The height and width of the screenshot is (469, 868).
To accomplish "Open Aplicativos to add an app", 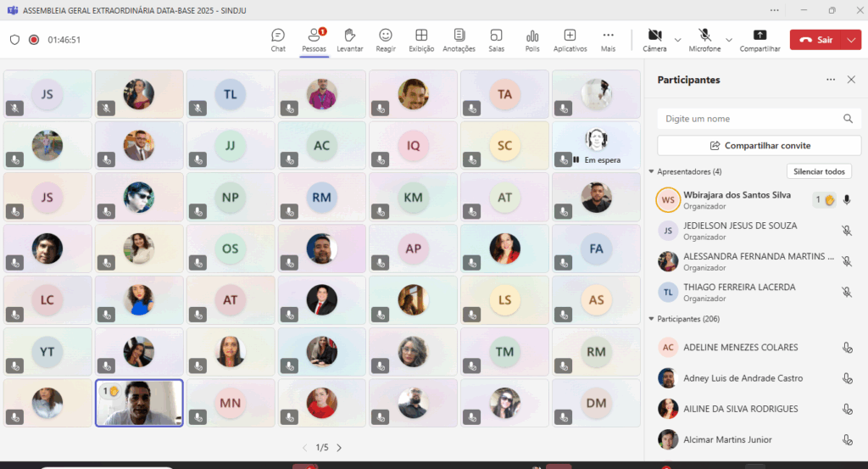I will [570, 39].
